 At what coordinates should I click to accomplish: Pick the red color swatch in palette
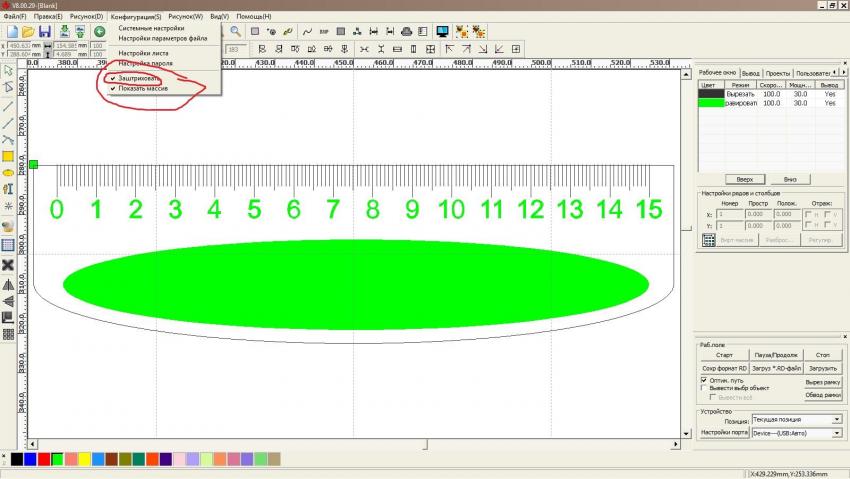click(44, 458)
